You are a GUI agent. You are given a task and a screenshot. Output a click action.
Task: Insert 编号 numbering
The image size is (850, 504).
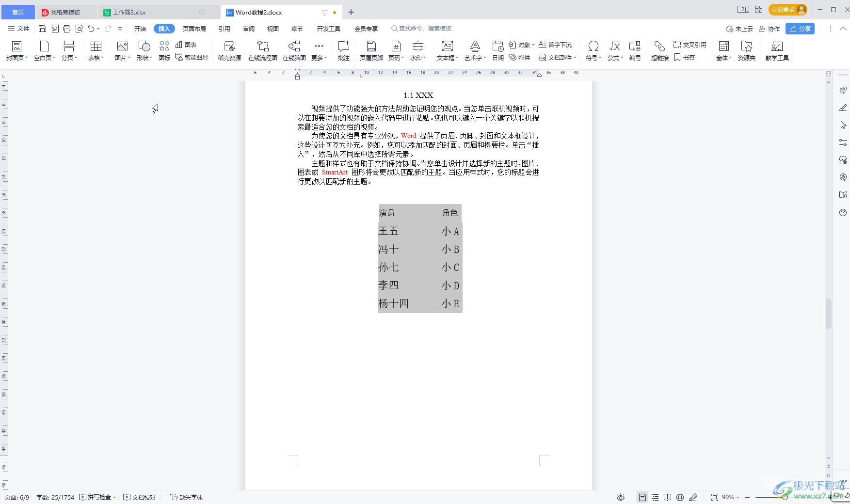(x=635, y=51)
